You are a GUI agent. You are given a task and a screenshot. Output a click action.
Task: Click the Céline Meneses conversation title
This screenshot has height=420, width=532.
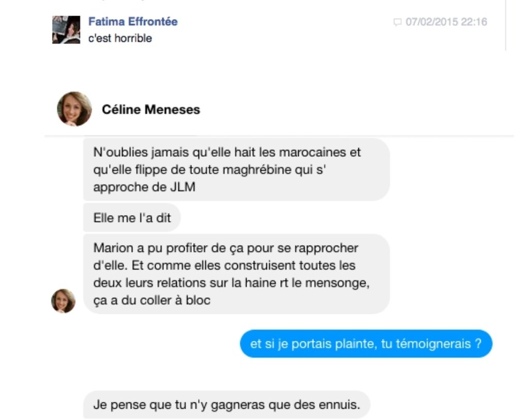coord(151,110)
